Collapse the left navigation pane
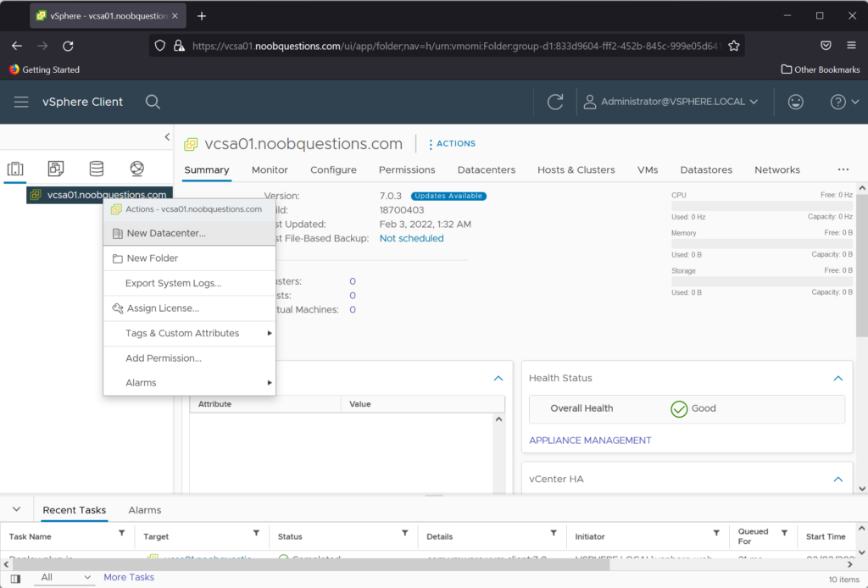Screen dimensions: 868x588 167,136
